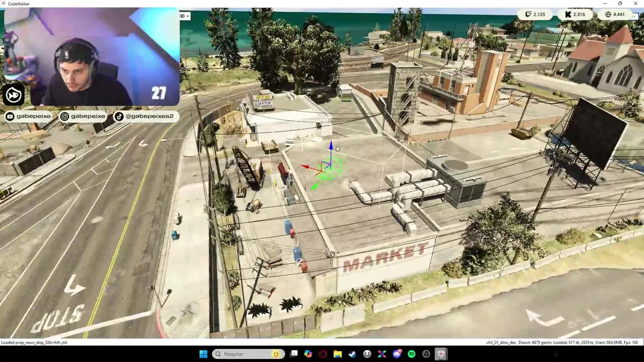This screenshot has width=644, height=362.
Task: Open the colorful X app on taskbar
Action: (382, 354)
